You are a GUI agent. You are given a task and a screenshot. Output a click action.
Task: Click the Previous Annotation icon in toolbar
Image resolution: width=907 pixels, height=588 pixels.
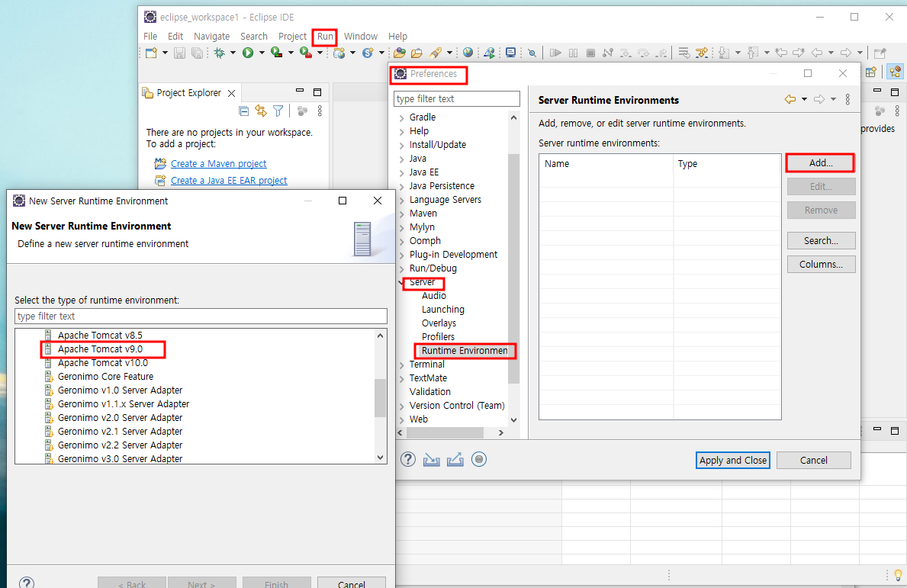(753, 53)
